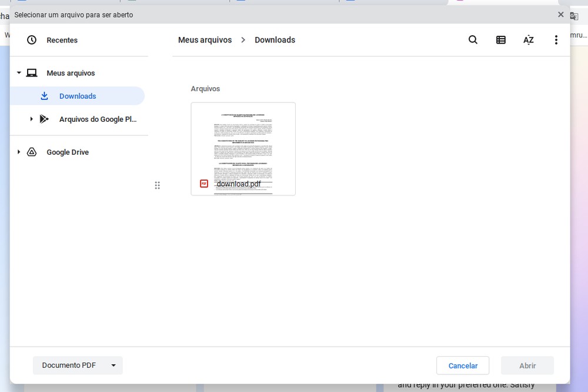The image size is (588, 392).
Task: Open the three-dot overflow menu
Action: [x=556, y=39]
